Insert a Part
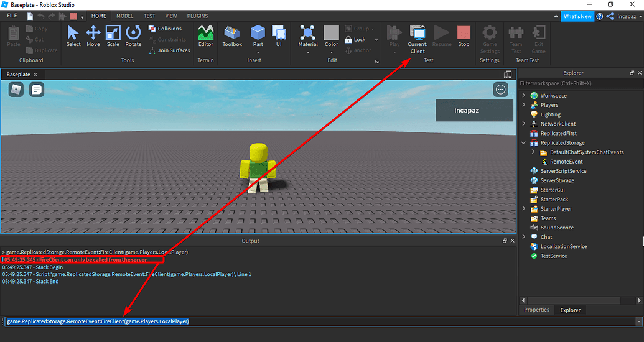Image resolution: width=644 pixels, height=342 pixels. (x=258, y=36)
